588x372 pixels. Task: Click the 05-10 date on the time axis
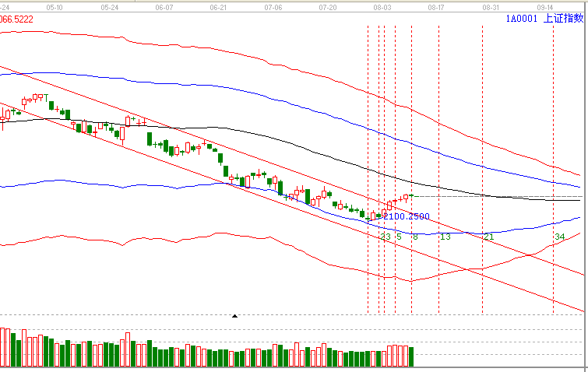[55, 5]
